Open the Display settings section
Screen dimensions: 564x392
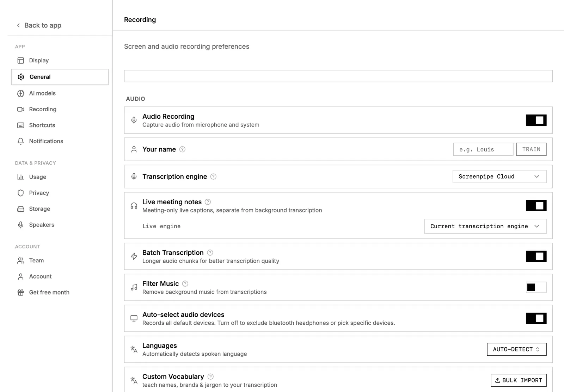[60, 61]
